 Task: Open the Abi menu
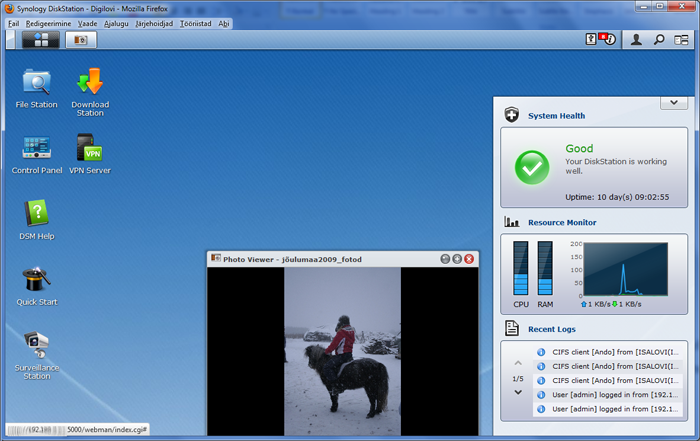pos(224,24)
